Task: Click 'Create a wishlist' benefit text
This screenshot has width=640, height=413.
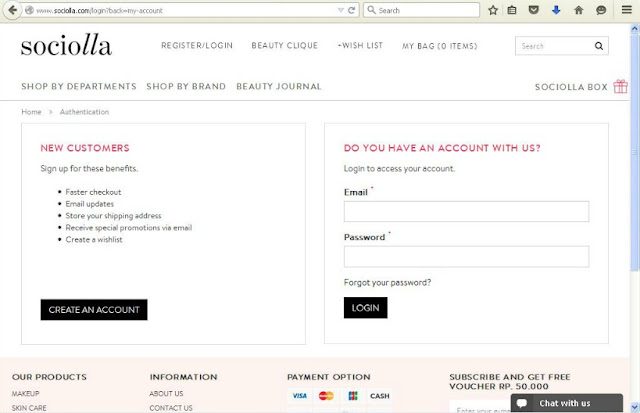Action: click(94, 240)
